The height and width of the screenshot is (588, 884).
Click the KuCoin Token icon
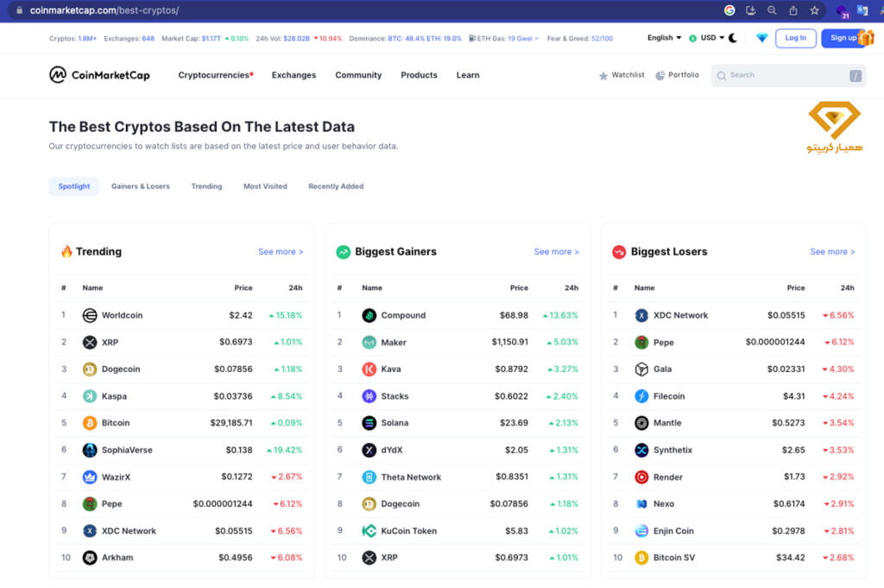pyautogui.click(x=369, y=530)
